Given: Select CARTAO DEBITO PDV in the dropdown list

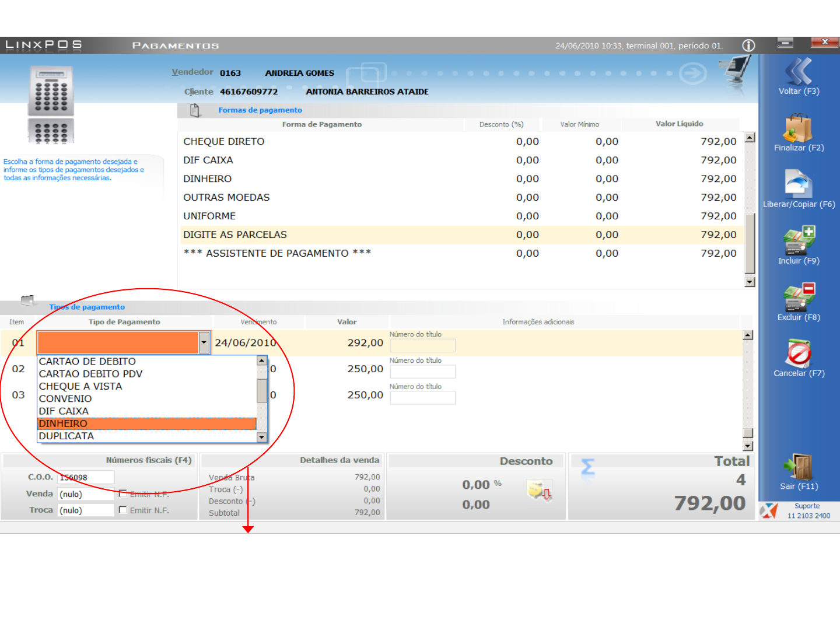Looking at the screenshot, I should (x=146, y=374).
